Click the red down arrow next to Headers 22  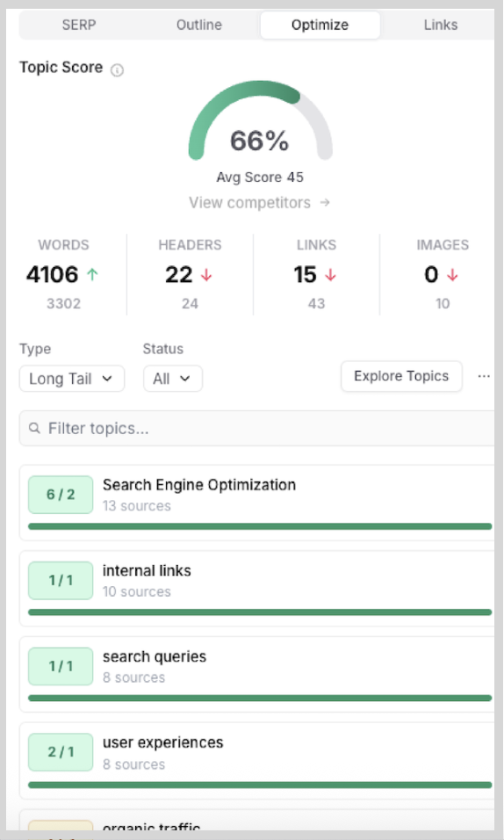[x=206, y=275]
